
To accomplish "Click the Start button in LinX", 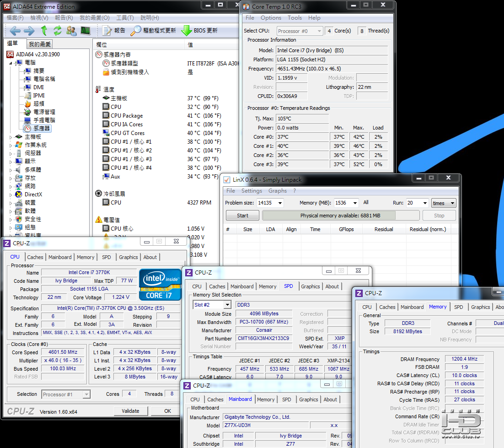I will pos(242,216).
